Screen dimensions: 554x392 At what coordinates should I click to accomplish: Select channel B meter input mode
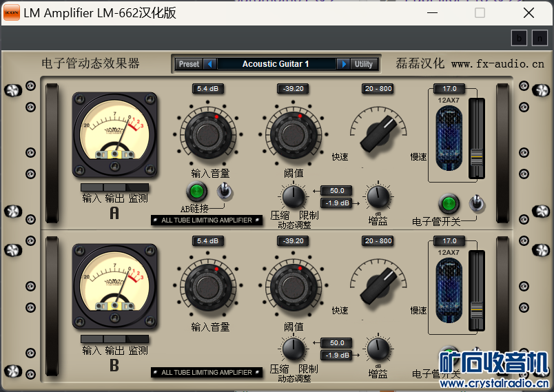(92, 340)
